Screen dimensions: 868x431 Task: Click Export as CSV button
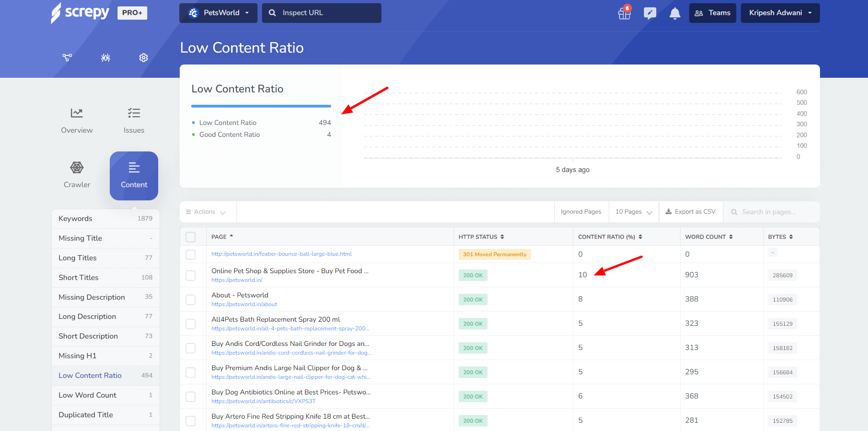click(691, 212)
